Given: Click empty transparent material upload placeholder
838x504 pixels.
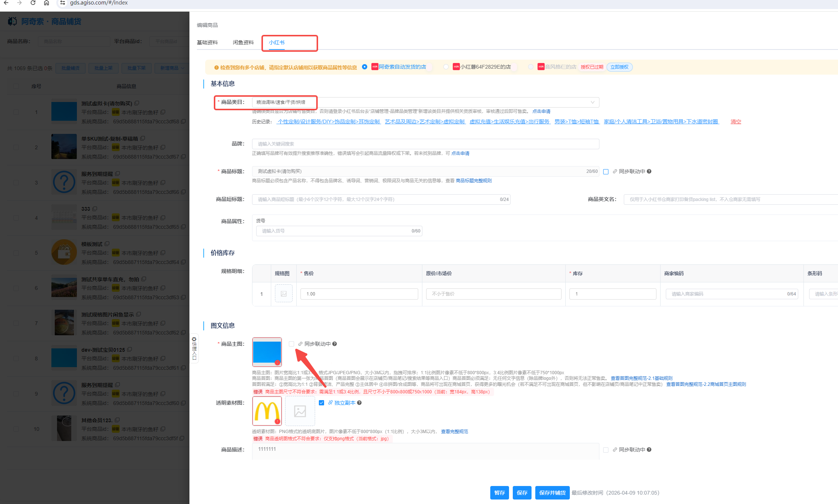Looking at the screenshot, I should [300, 411].
